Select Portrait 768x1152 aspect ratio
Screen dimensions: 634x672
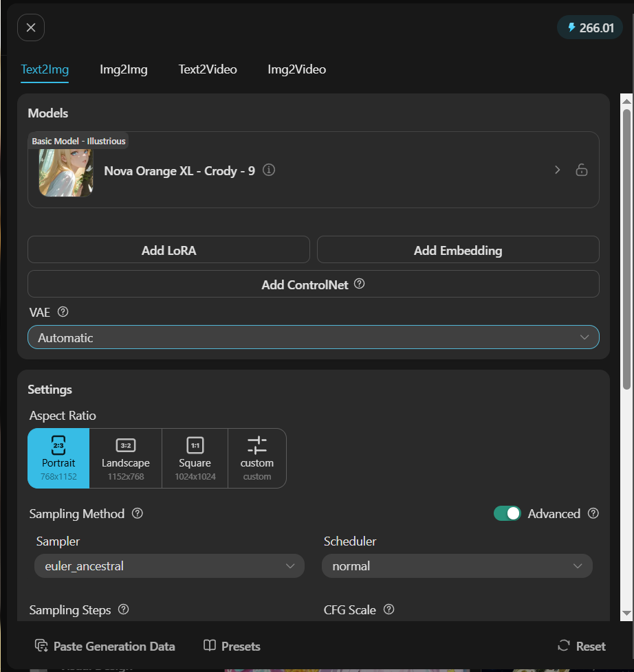tap(58, 458)
